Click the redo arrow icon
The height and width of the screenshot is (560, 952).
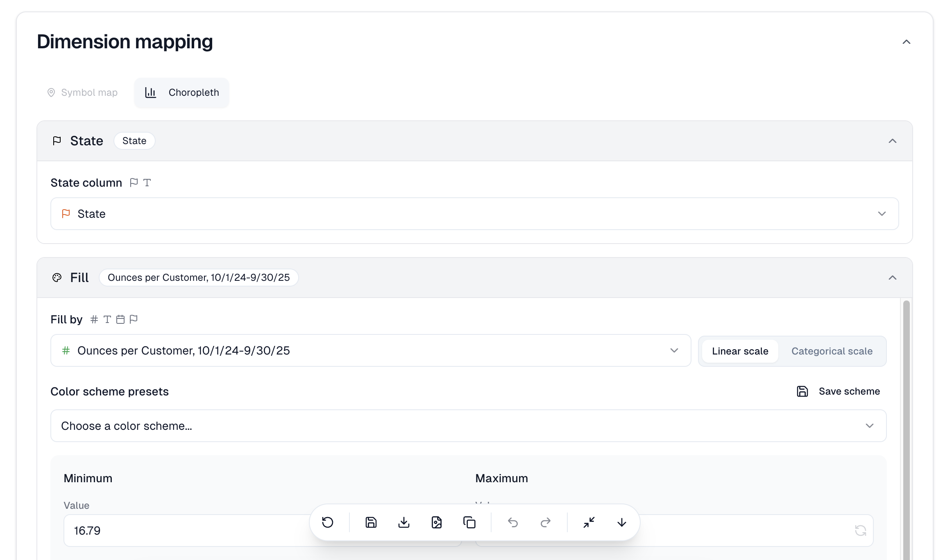point(546,522)
